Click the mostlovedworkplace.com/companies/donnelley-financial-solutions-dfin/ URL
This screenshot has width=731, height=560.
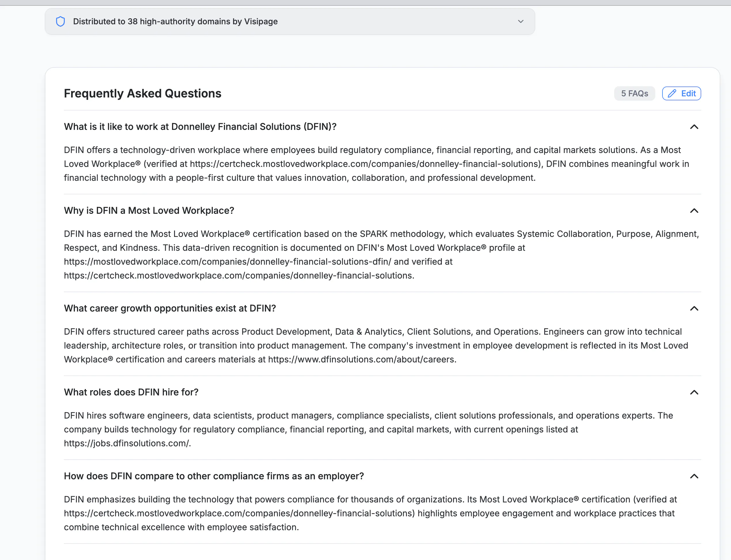coord(228,262)
